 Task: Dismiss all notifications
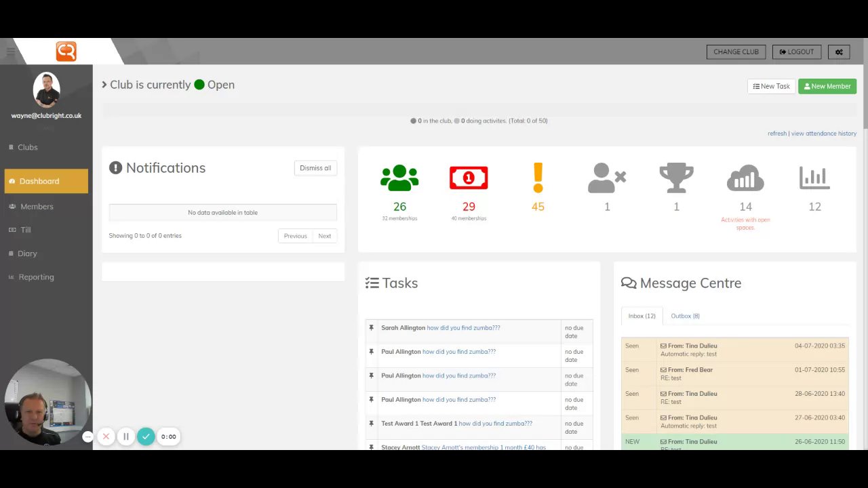[x=315, y=168]
